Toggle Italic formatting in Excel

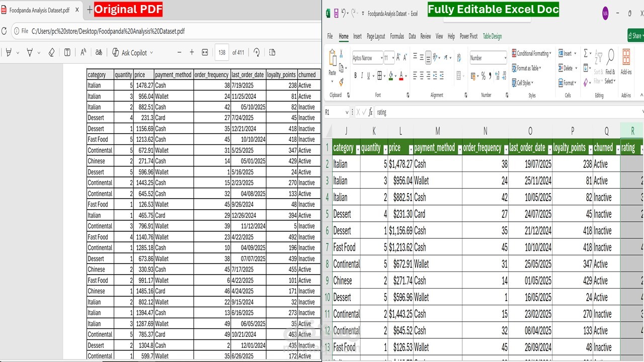(362, 76)
